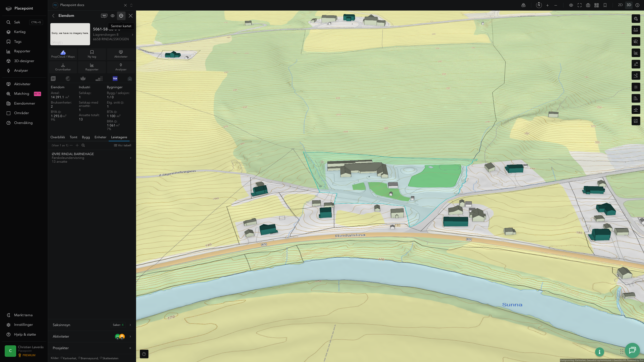Switch to the Enheter tab

coord(100,137)
